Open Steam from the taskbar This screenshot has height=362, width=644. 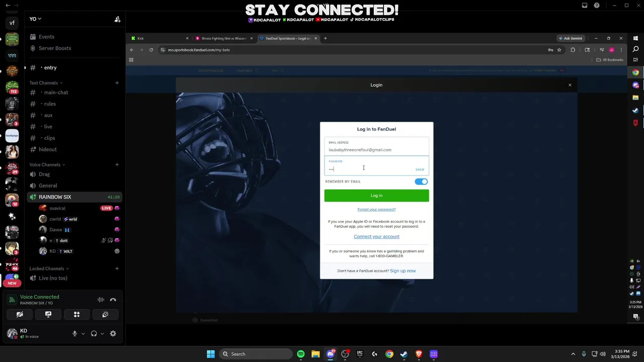[x=404, y=354]
